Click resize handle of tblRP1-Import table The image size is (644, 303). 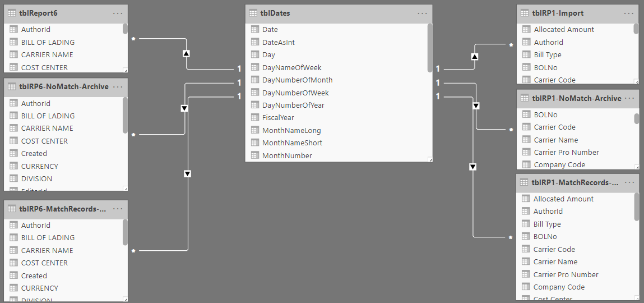636,81
